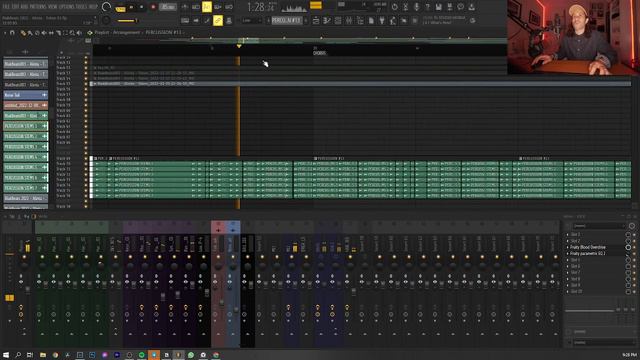Viewport: 640px width, 360px height.
Task: Click the 1:28 song time display
Action: (261, 7)
